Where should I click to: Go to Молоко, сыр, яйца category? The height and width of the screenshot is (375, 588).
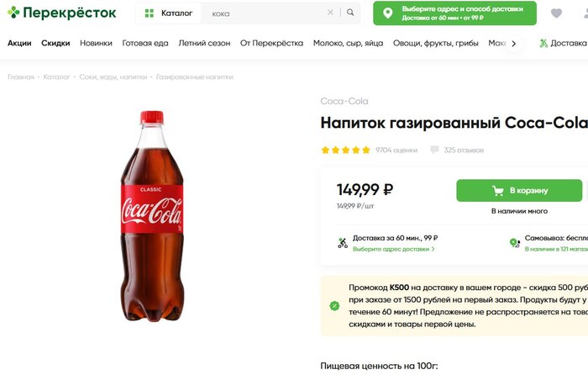(x=349, y=44)
